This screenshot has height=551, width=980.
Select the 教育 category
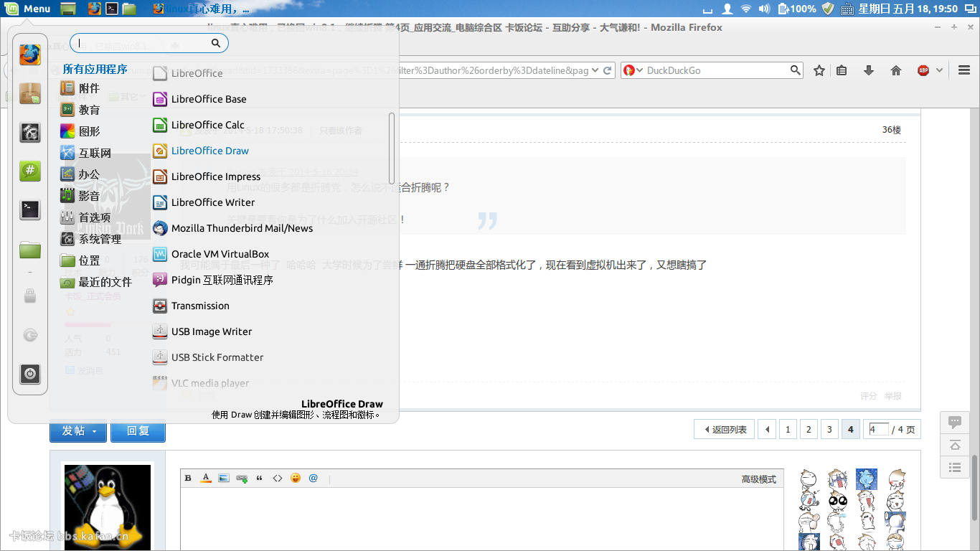(x=89, y=110)
